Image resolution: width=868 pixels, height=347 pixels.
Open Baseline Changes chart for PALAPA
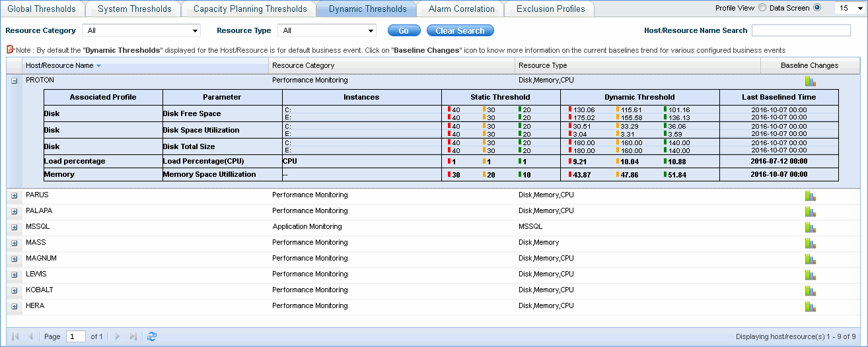[810, 212]
